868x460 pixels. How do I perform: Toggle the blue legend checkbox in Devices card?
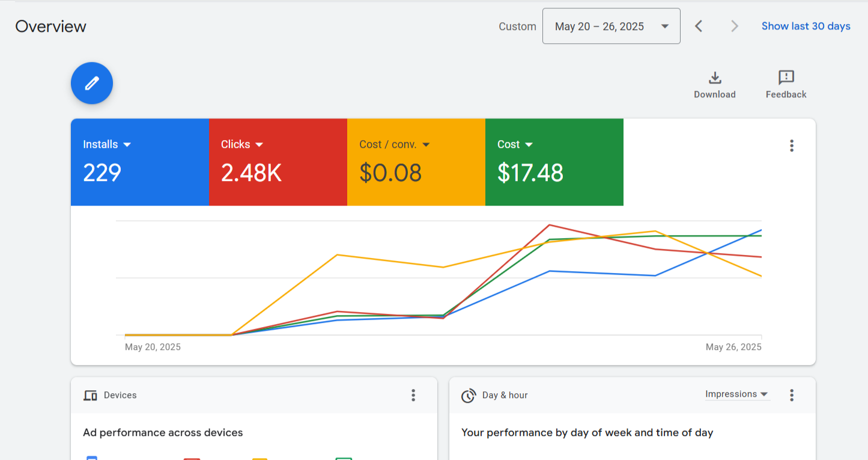pos(92,458)
